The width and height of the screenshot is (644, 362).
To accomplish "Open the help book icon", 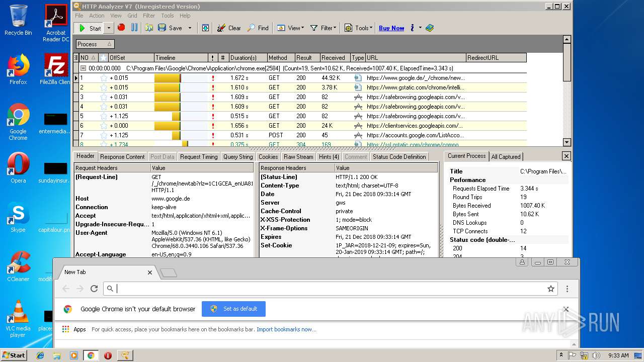I will coord(430,28).
